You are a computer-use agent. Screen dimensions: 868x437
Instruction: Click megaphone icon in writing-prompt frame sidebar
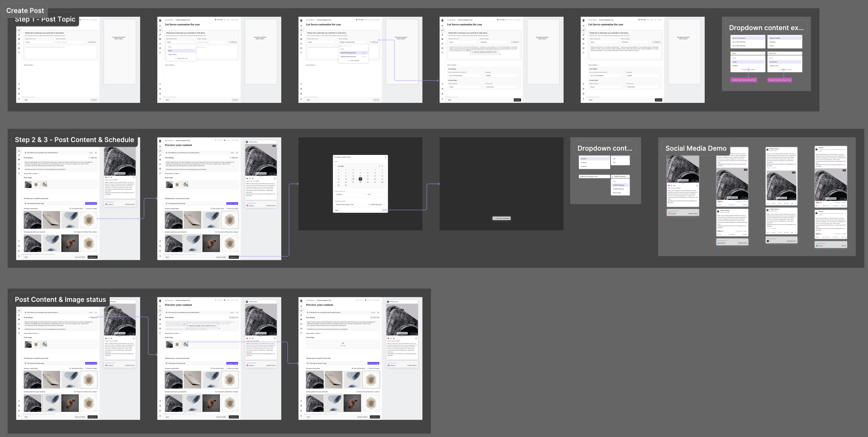coord(443,30)
